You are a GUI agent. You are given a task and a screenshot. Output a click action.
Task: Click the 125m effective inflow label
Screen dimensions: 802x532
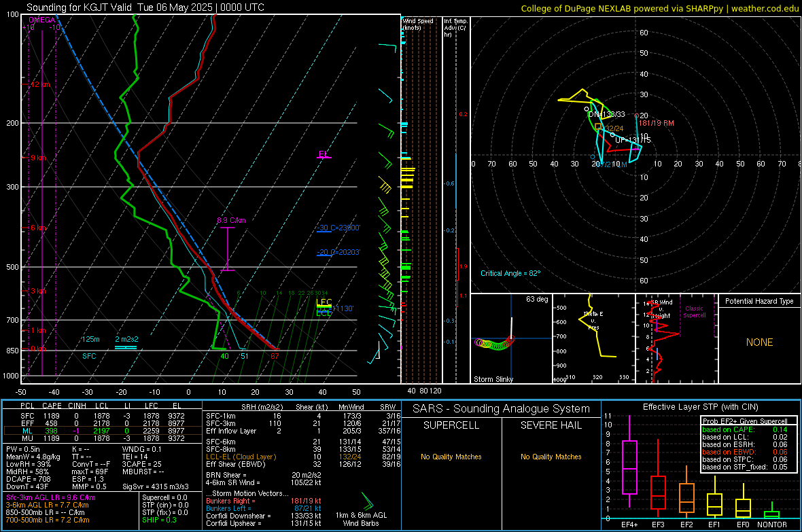[x=90, y=339]
